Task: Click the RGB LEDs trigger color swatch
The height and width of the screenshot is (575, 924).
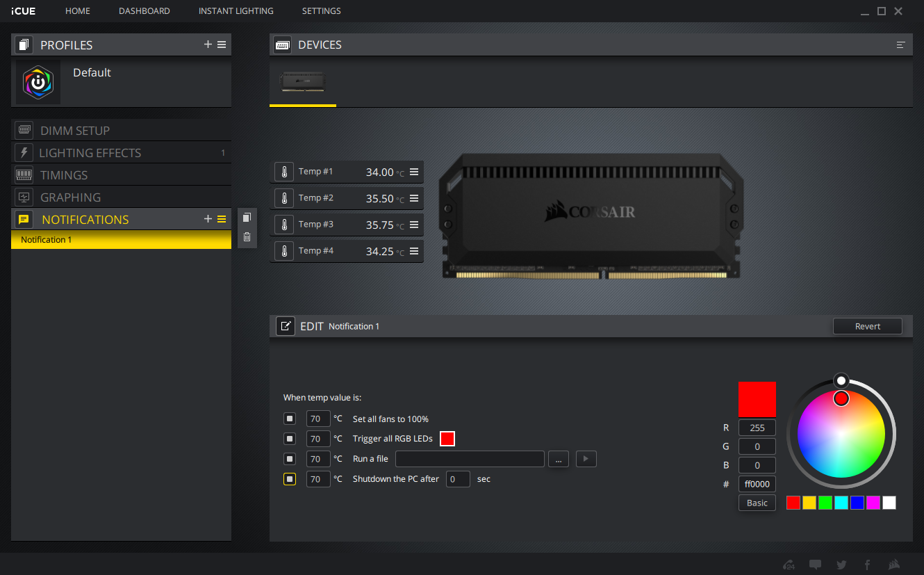Action: coord(447,439)
